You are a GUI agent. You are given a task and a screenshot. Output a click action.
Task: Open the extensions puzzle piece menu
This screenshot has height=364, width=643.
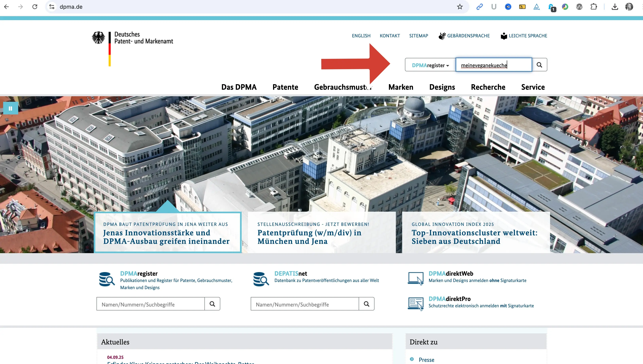[594, 7]
